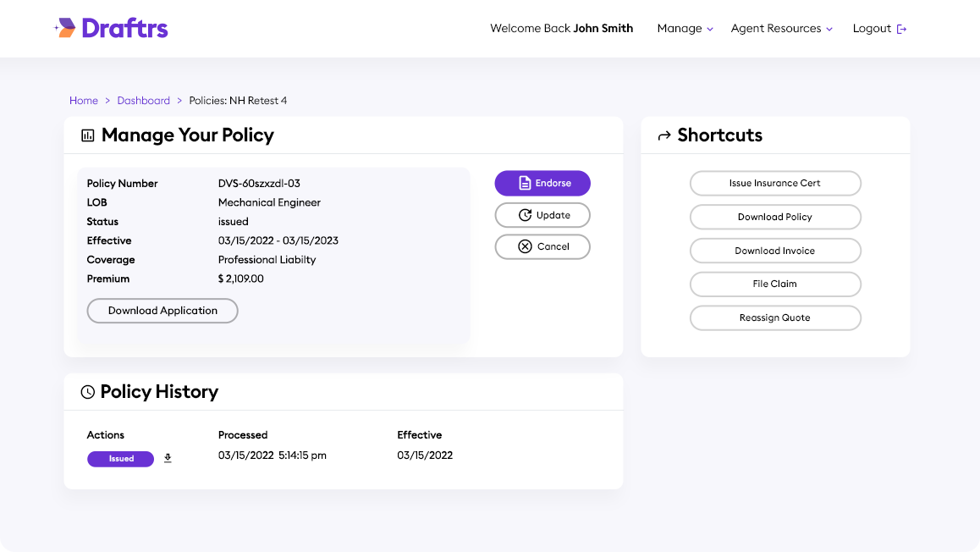Click the Manage Your Policy chart icon
980x552 pixels.
87,135
